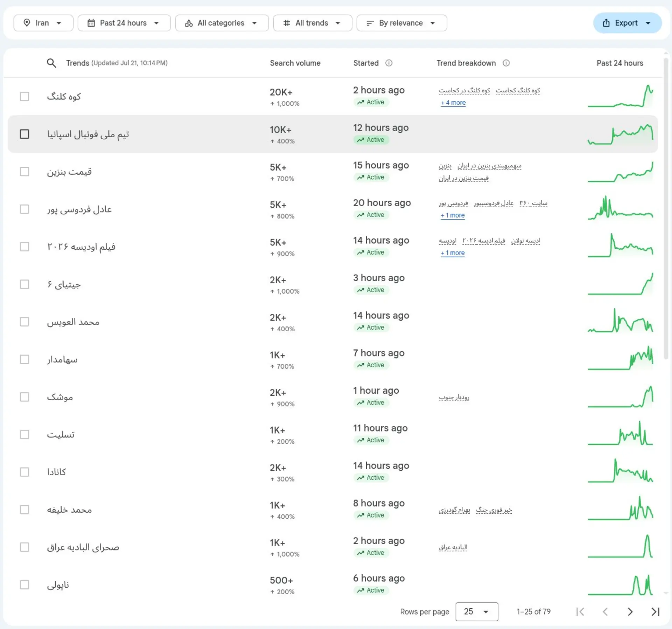Expand the Past 24 hours time filter
This screenshot has height=629, width=672.
(x=124, y=23)
